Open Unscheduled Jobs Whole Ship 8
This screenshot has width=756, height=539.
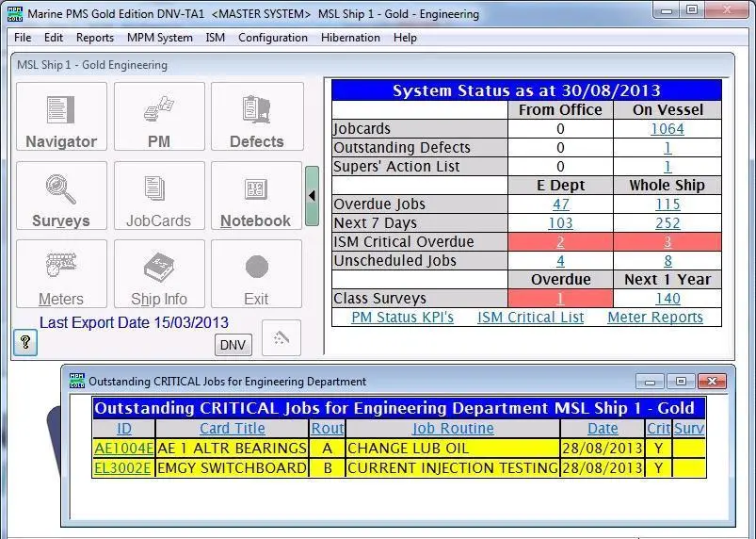pyautogui.click(x=668, y=261)
